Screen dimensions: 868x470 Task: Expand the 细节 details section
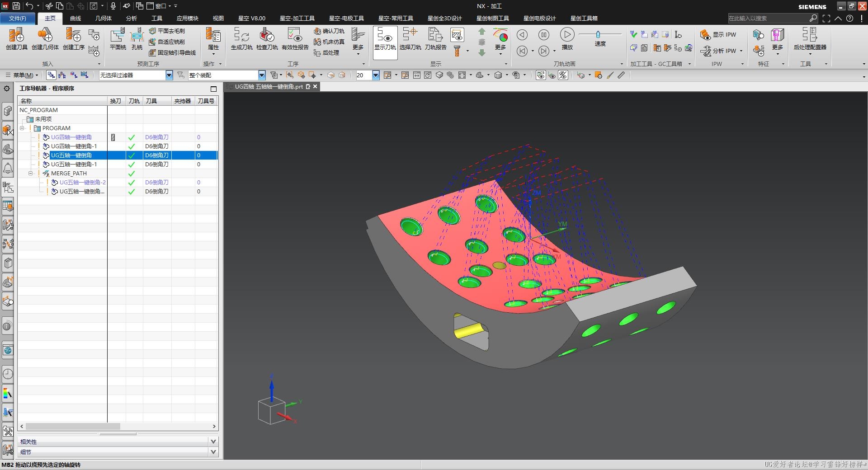[x=213, y=452]
